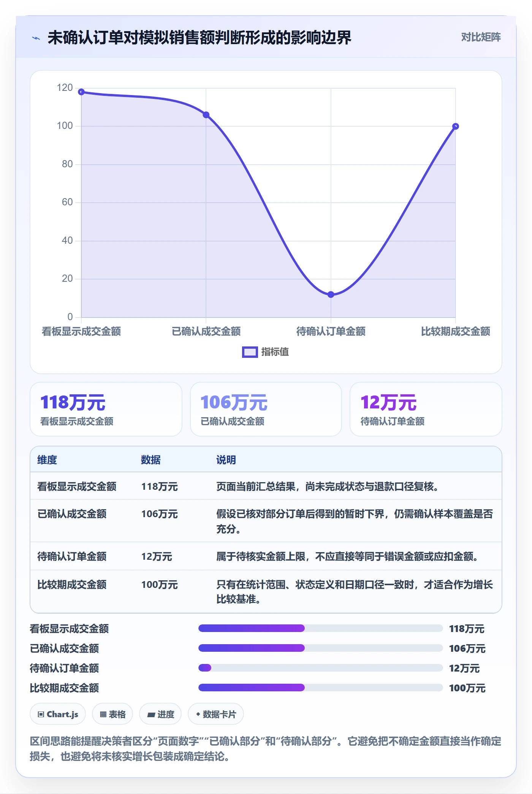The image size is (532, 794).
Task: Click the lightning icon beside the title
Action: [36, 38]
